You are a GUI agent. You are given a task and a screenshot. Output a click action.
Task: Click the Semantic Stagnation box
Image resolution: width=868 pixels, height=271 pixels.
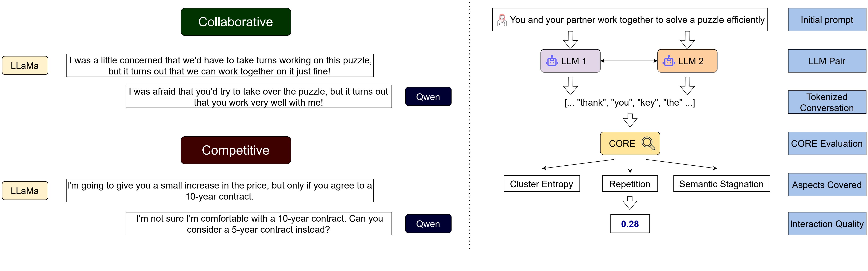tap(722, 184)
